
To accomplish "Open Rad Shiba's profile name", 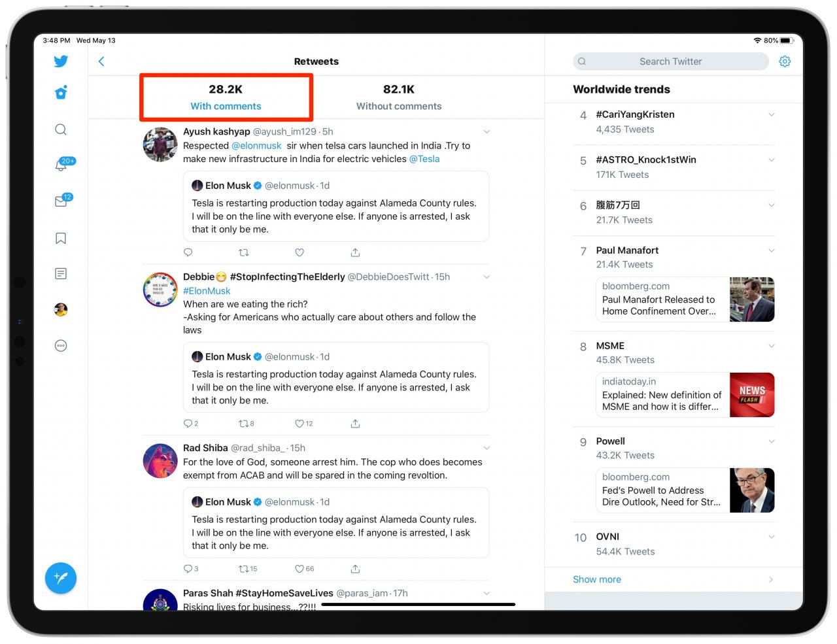I will pyautogui.click(x=205, y=448).
